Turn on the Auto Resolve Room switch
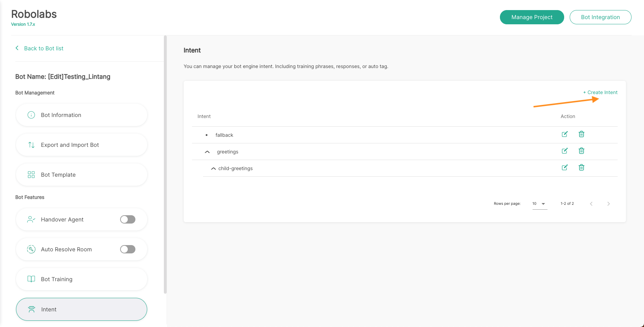This screenshot has width=644, height=327. pos(128,249)
